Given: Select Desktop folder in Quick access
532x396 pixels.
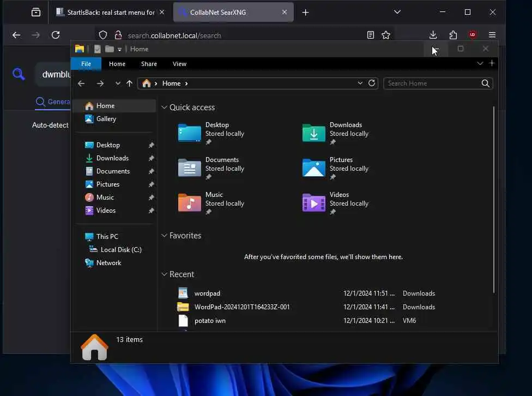Looking at the screenshot, I should coord(211,134).
